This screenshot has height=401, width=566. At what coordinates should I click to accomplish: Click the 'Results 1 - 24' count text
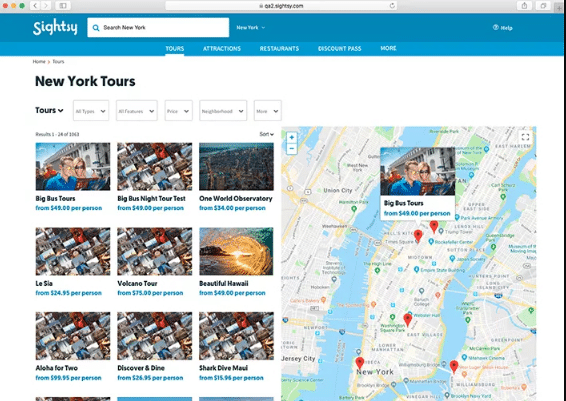coord(57,134)
